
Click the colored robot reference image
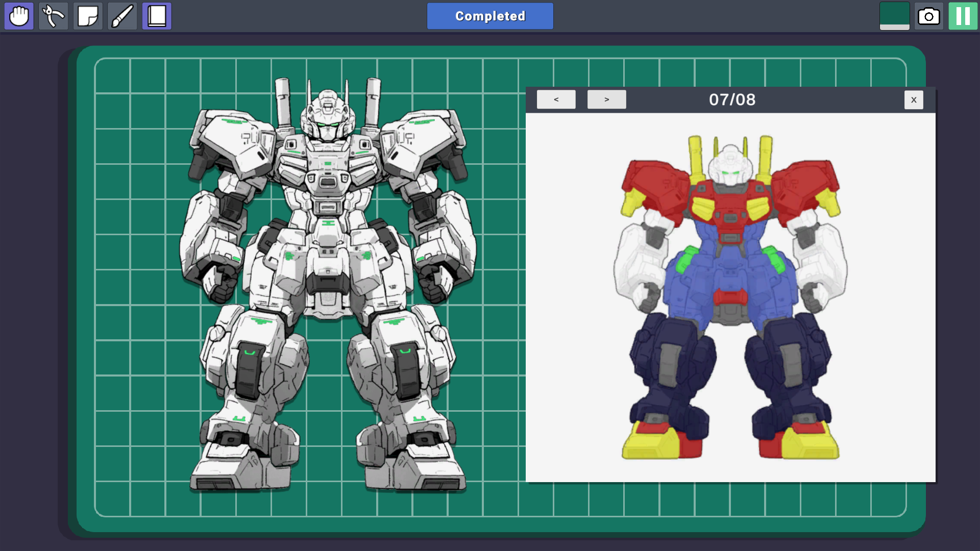coord(730,297)
